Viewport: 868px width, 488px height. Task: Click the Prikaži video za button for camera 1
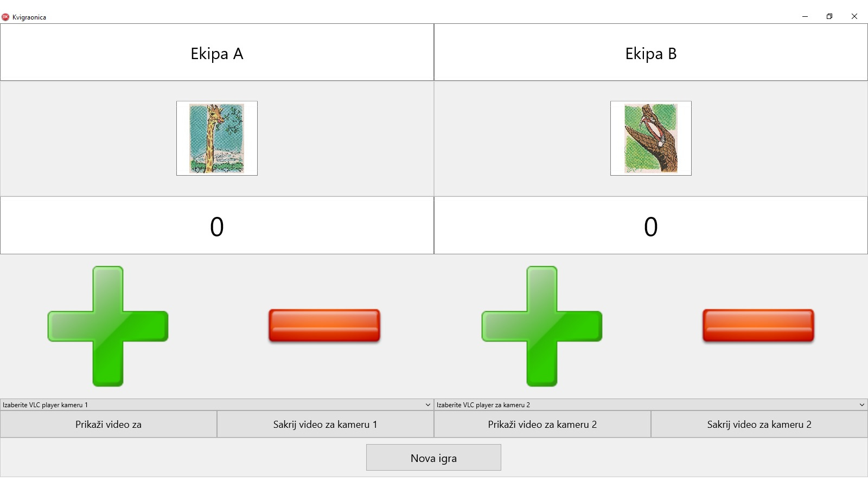point(108,424)
